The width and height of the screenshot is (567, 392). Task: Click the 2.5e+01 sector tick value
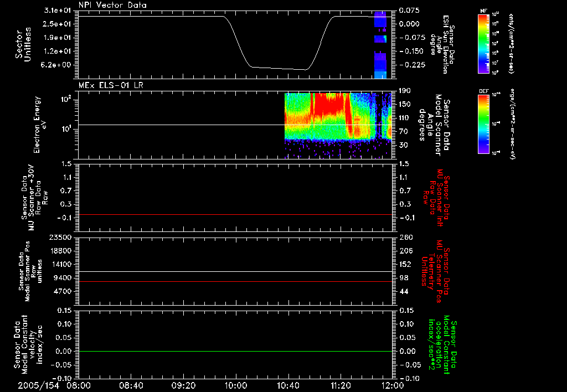tap(58, 24)
